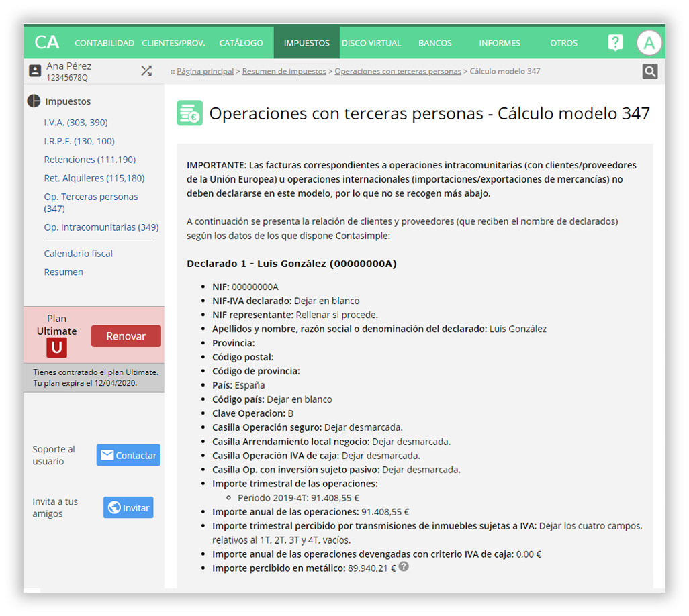Open the Disco Virtual menu
689x616 pixels.
(x=371, y=43)
